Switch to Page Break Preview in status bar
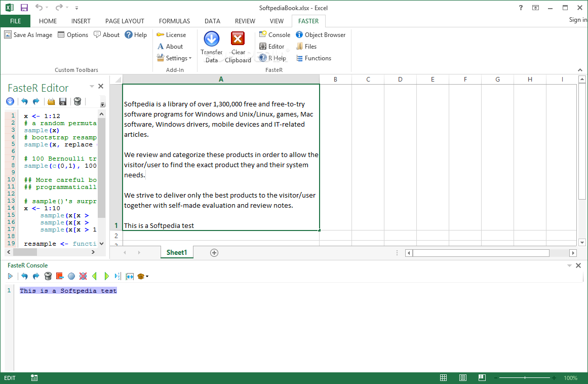 coord(482,377)
